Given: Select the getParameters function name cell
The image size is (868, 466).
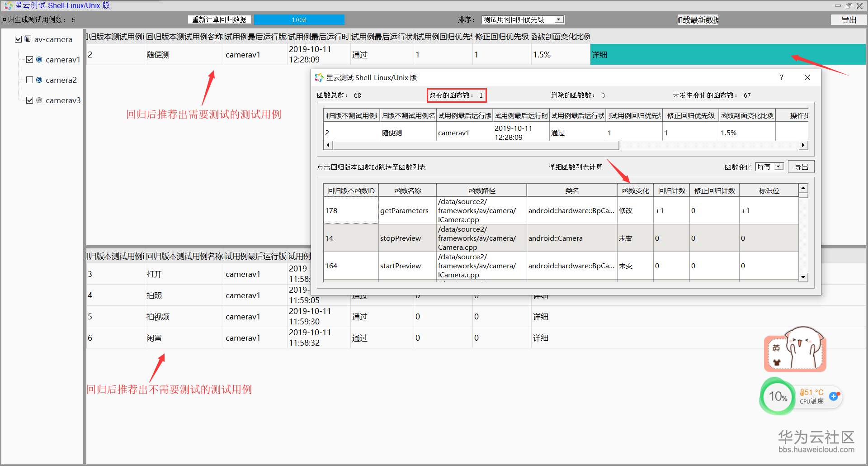Looking at the screenshot, I should (407, 210).
